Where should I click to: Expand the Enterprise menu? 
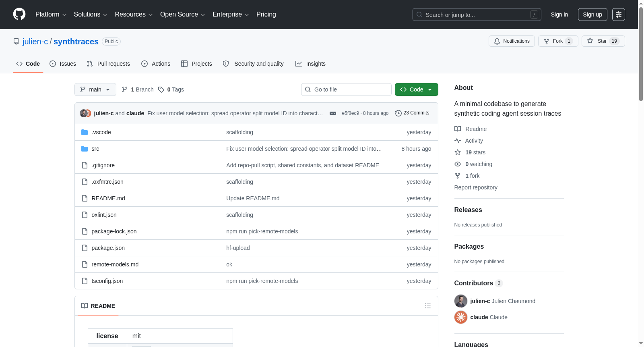[x=231, y=15]
